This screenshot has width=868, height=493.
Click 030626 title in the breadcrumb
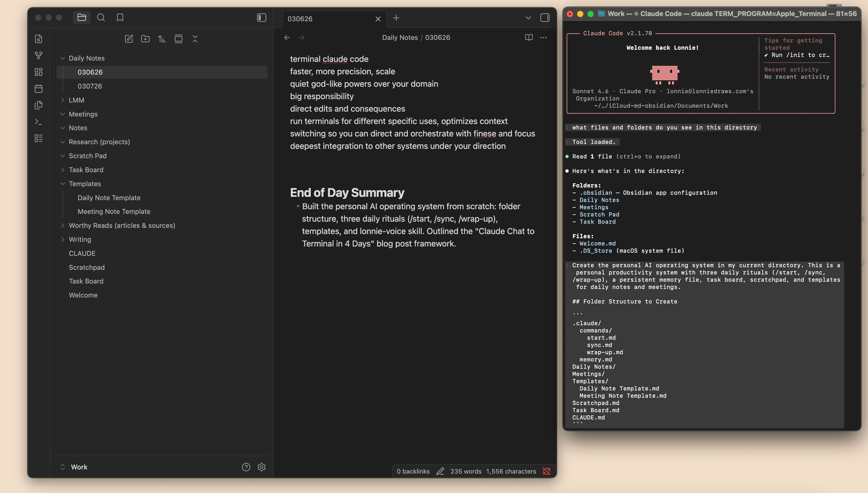438,38
